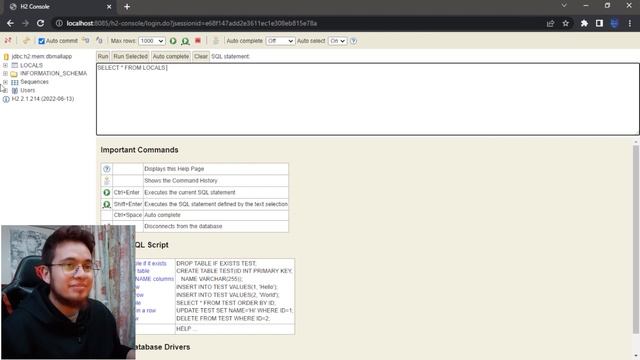640x360 pixels.
Task: Click the Rollback toolbar icon
Action: [85, 40]
